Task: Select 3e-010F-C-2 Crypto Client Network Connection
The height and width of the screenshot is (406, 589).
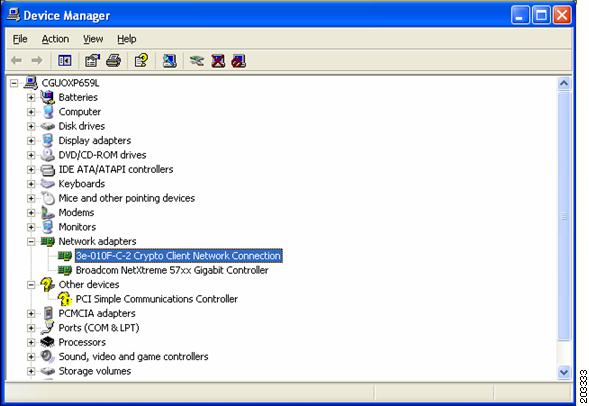Action: point(178,256)
